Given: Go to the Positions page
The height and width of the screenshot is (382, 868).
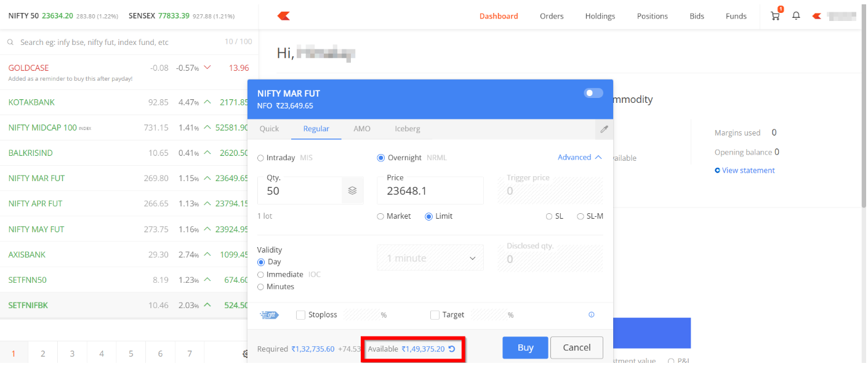Looking at the screenshot, I should point(653,16).
